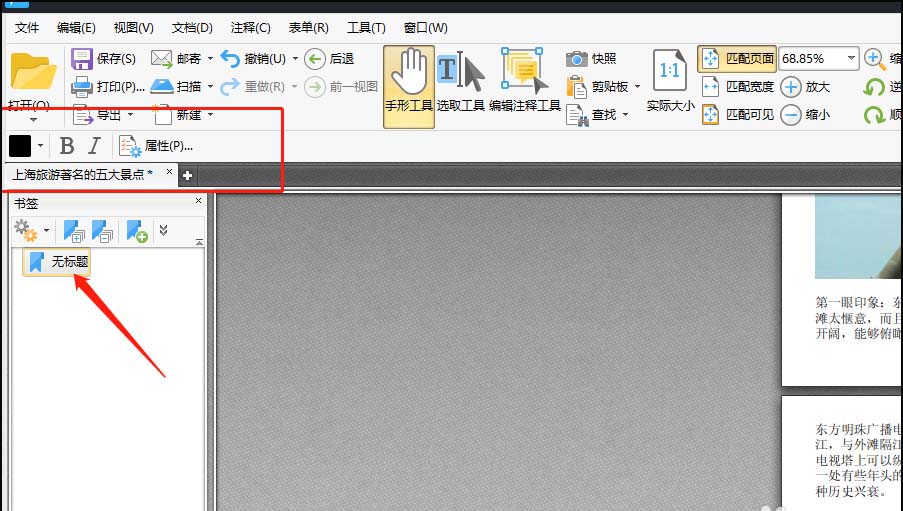Expand the 新建 dropdown arrow

[x=210, y=115]
